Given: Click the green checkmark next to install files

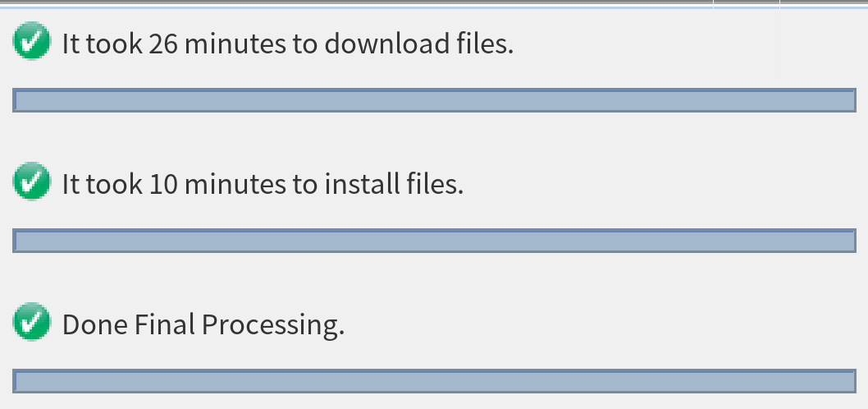Looking at the screenshot, I should point(32,182).
